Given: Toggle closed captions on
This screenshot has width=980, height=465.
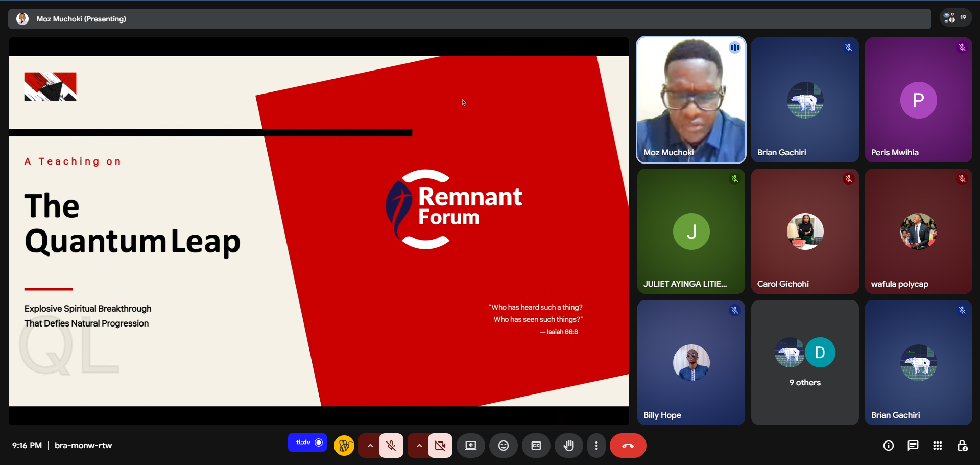Looking at the screenshot, I should 536,446.
